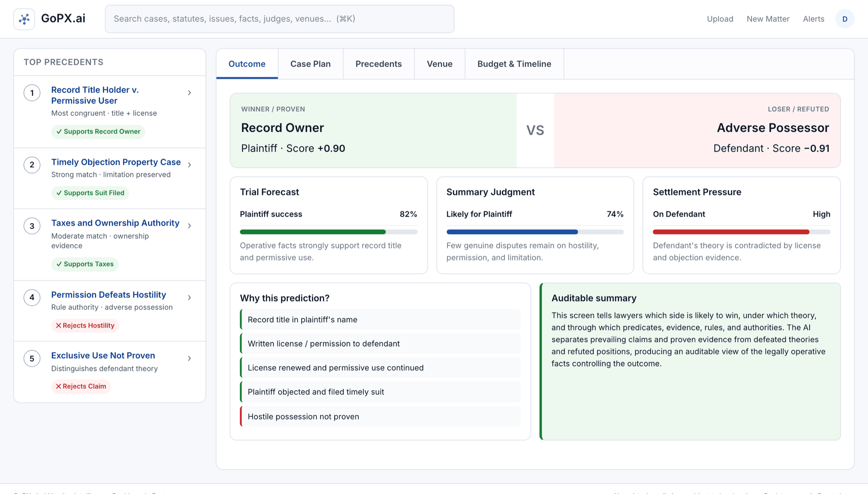Click 'License renewed and permissive use continued' reason
This screenshot has height=494, width=868.
tap(380, 368)
